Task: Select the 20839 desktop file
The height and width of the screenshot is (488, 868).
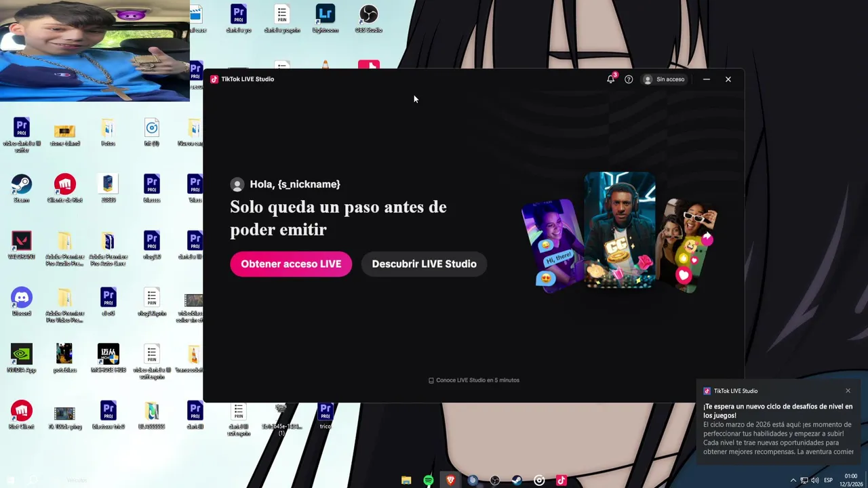Action: point(108,188)
